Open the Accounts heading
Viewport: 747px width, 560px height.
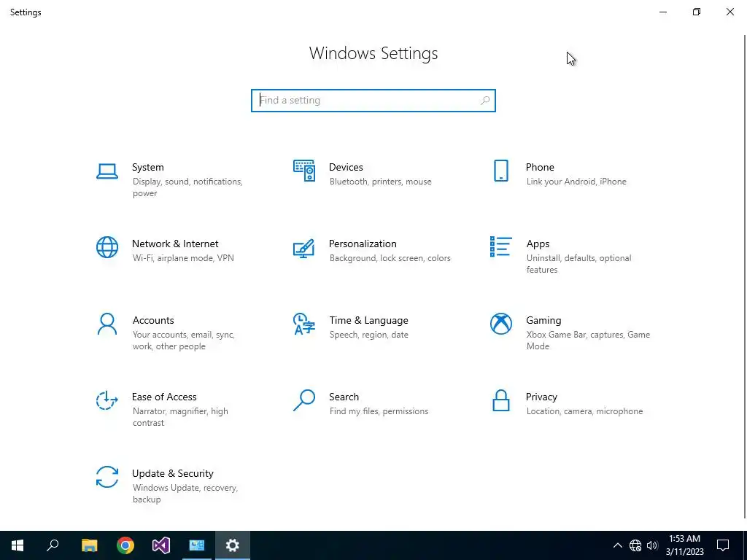[153, 321]
